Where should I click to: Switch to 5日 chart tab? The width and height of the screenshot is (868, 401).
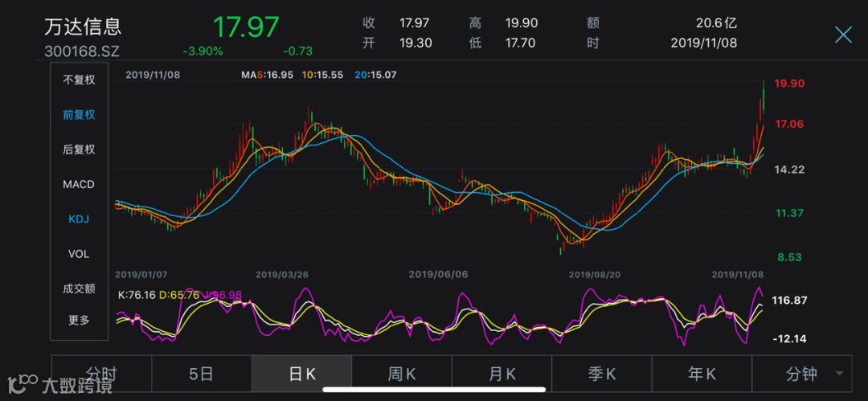tap(202, 374)
